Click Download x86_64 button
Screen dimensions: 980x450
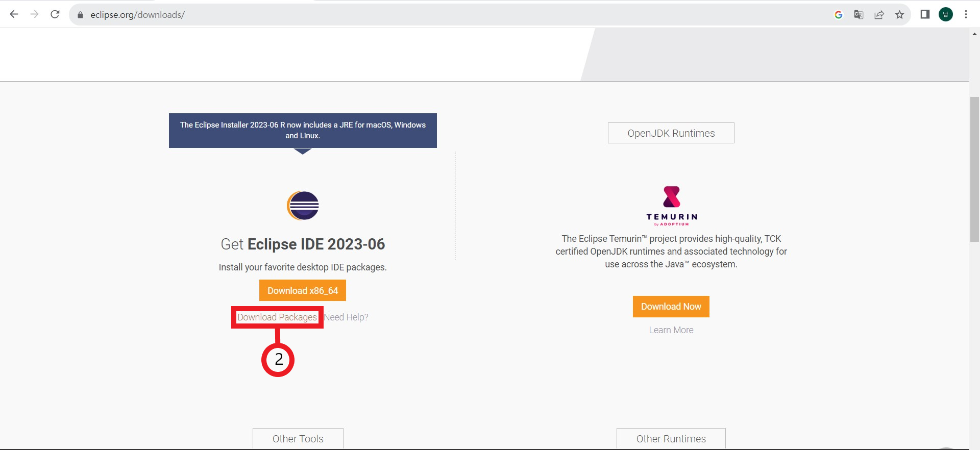point(303,290)
